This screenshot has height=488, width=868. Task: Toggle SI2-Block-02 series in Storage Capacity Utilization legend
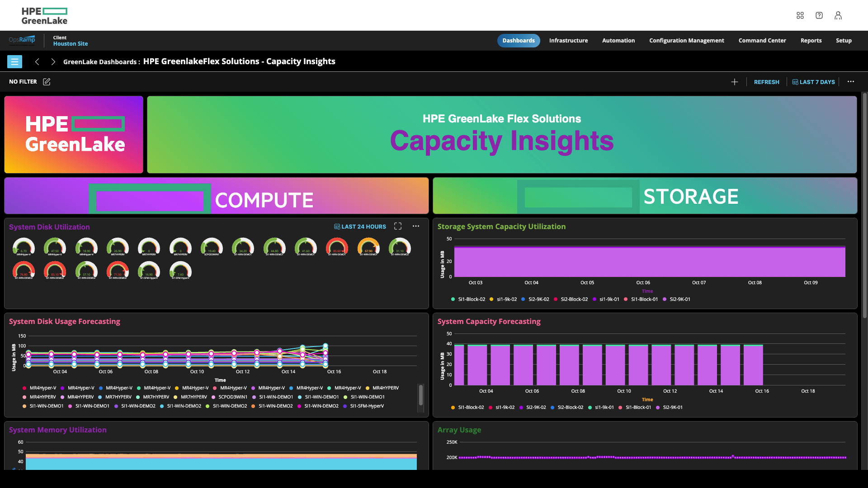click(x=571, y=299)
